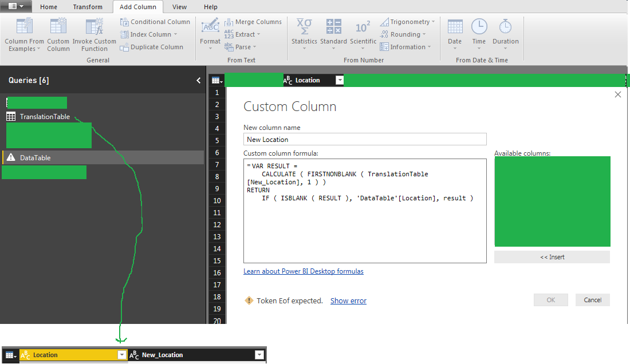Add a Conditional Column
Image resolution: width=630 pixels, height=364 pixels.
[x=155, y=22]
